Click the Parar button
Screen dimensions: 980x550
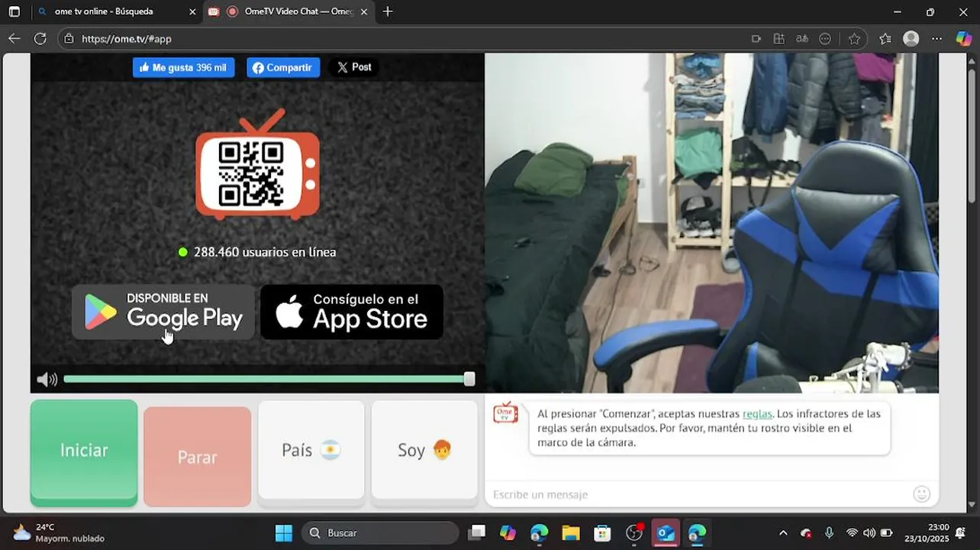click(197, 457)
